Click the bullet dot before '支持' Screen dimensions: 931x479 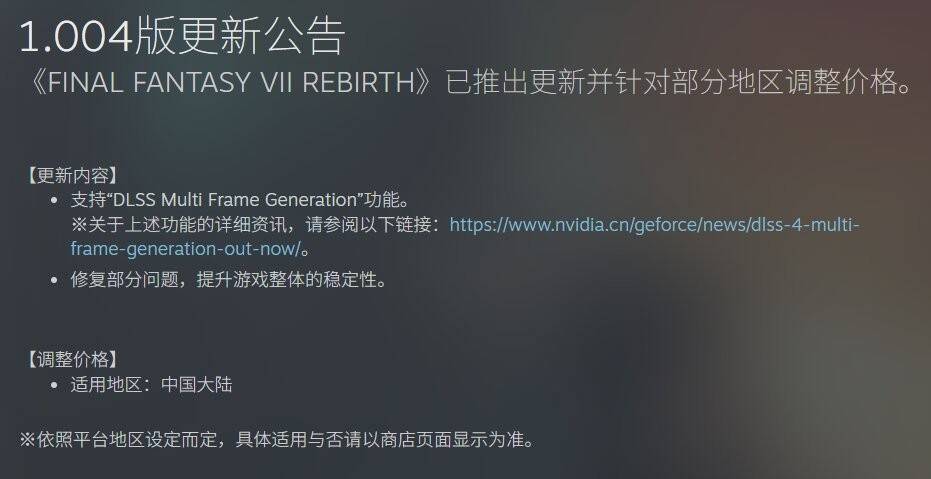coord(55,201)
